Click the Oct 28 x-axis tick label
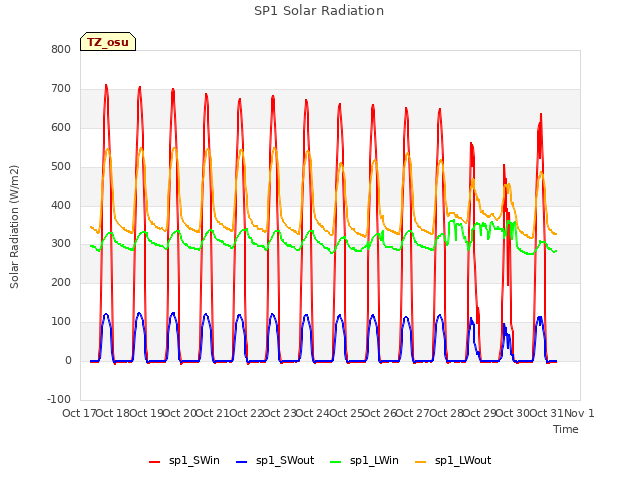Screen dimensions: 640x480 [447, 413]
